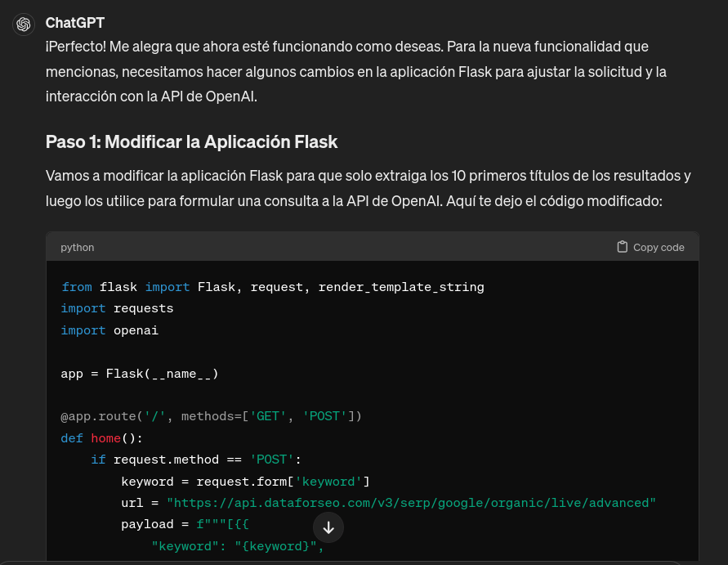This screenshot has height=565, width=728.
Task: Click the dataforseo API URL in the code
Action: [x=411, y=503]
